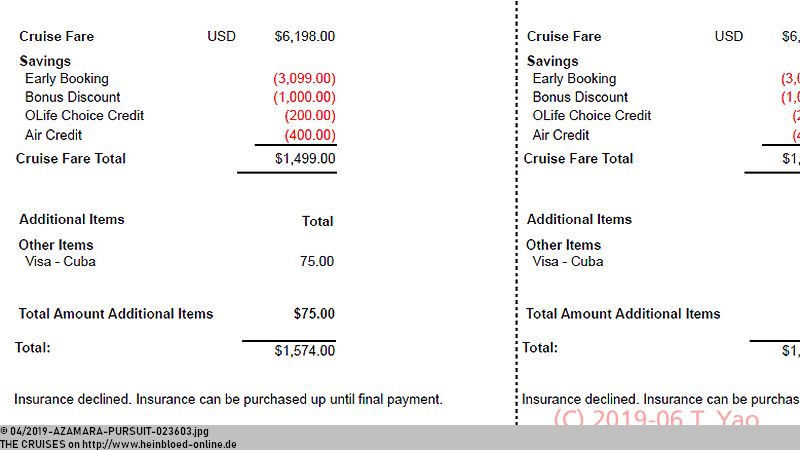Image resolution: width=800 pixels, height=450 pixels.
Task: Click the Total column header
Action: (x=317, y=221)
